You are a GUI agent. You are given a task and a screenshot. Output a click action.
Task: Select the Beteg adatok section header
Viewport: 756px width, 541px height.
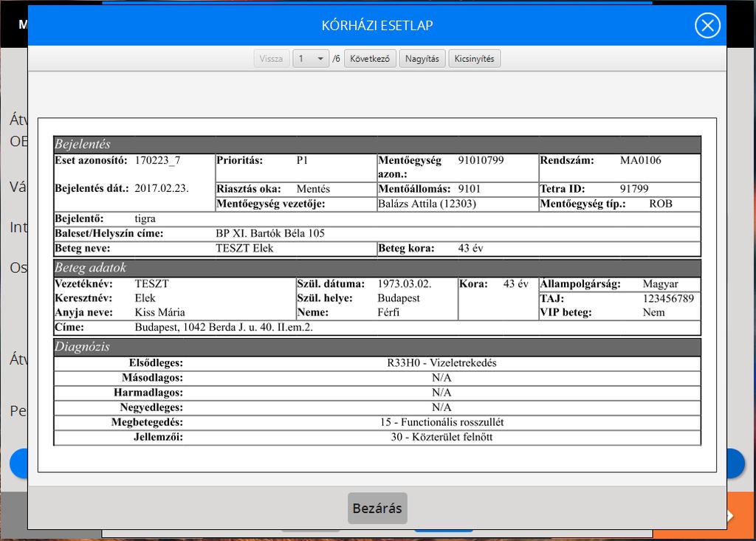pyautogui.click(x=377, y=268)
